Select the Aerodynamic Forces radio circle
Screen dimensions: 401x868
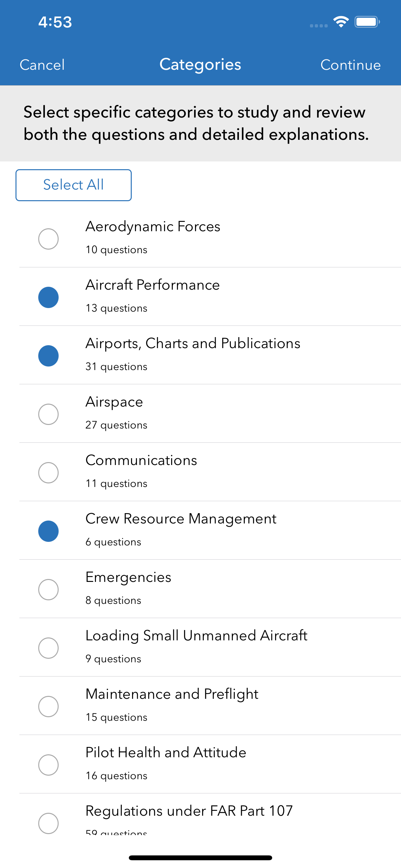click(x=48, y=239)
